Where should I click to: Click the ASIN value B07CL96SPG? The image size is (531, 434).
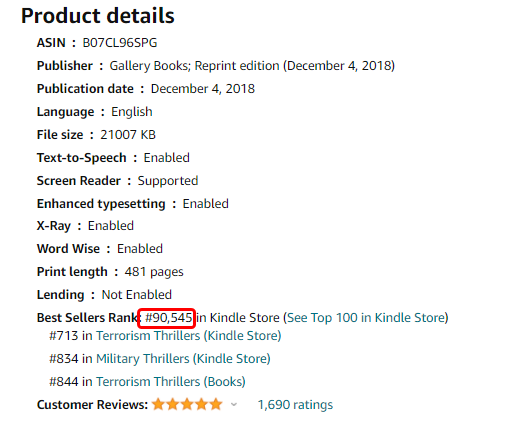tap(120, 43)
